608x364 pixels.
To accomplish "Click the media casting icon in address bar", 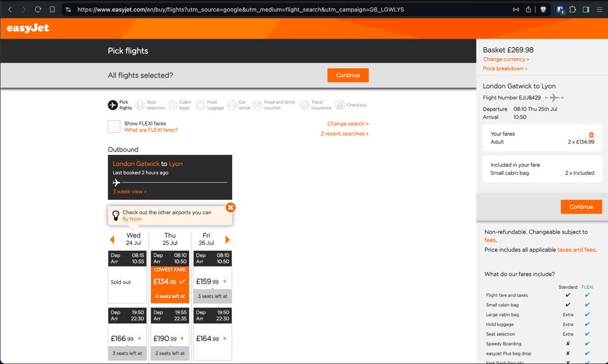I will pyautogui.click(x=516, y=9).
